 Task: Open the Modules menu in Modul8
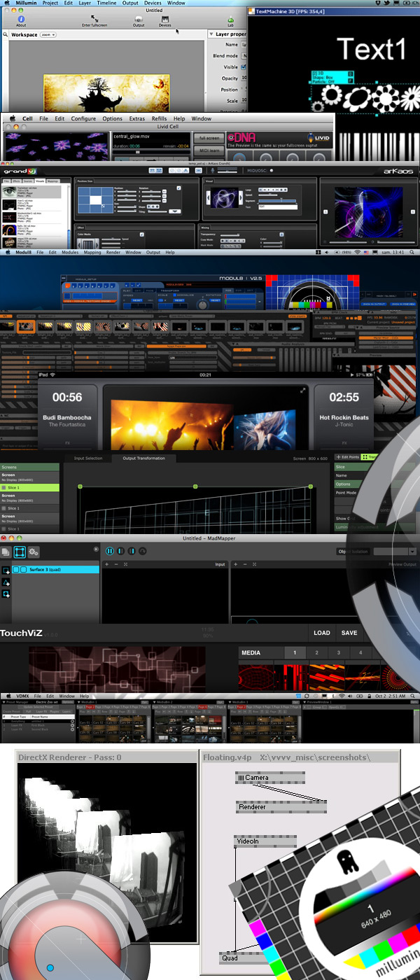(x=70, y=252)
